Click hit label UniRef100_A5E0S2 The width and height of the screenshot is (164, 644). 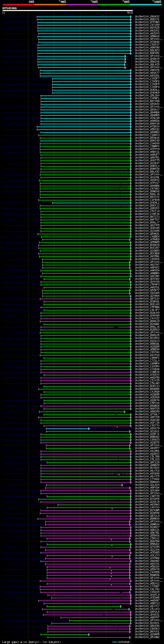[x=147, y=584]
